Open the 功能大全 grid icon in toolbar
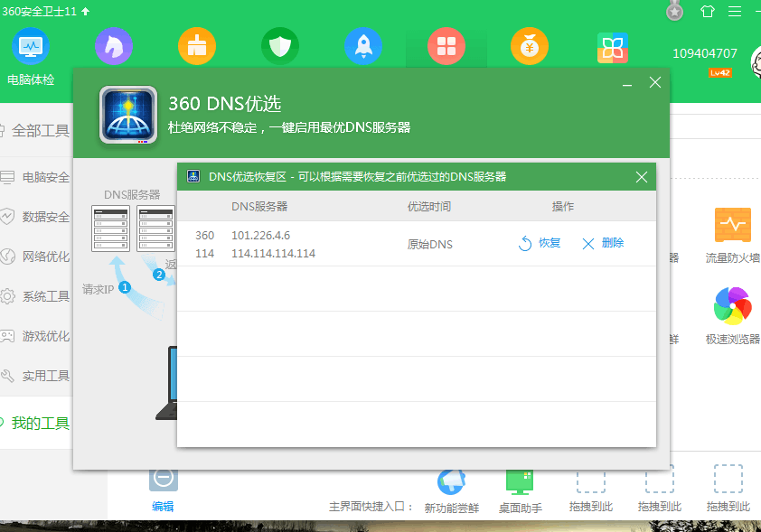761x532 pixels. [x=446, y=45]
